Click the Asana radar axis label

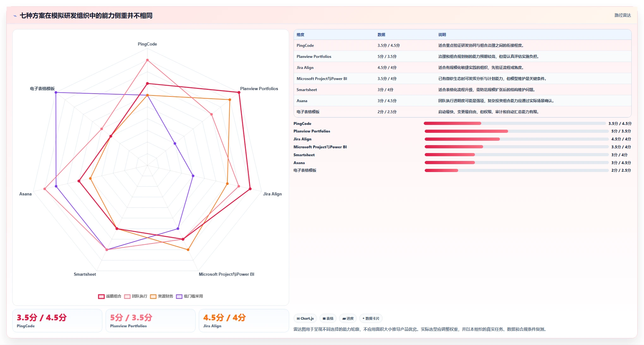coord(25,194)
